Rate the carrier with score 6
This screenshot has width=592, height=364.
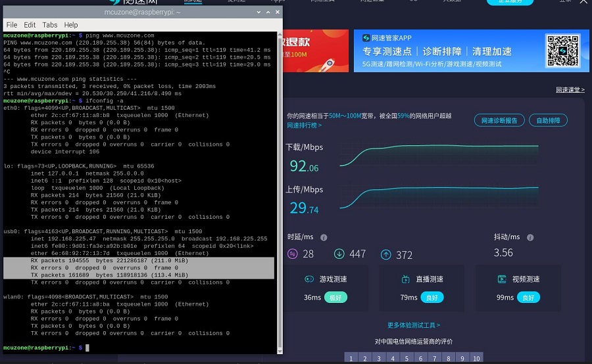420,358
